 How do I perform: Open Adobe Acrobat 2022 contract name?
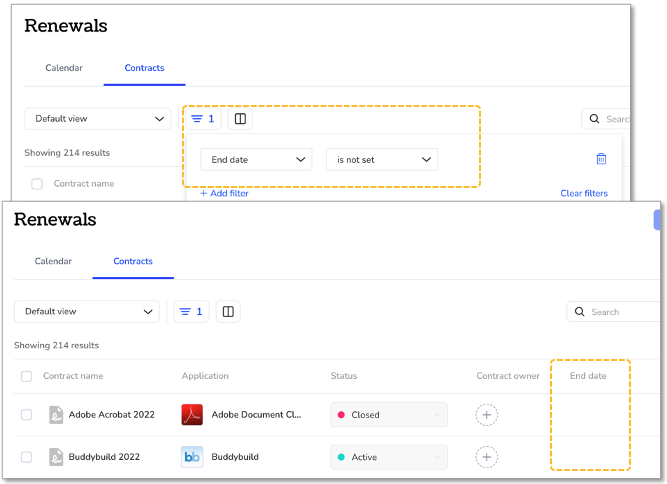click(x=112, y=415)
